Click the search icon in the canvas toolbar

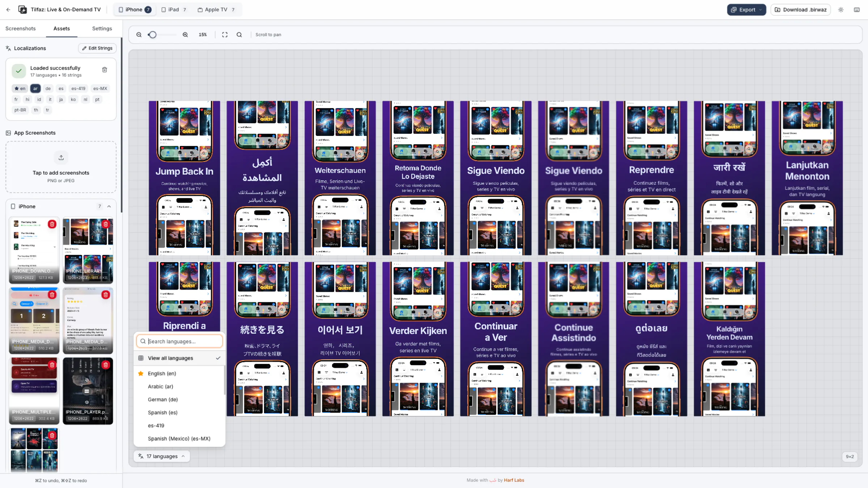pyautogui.click(x=239, y=35)
